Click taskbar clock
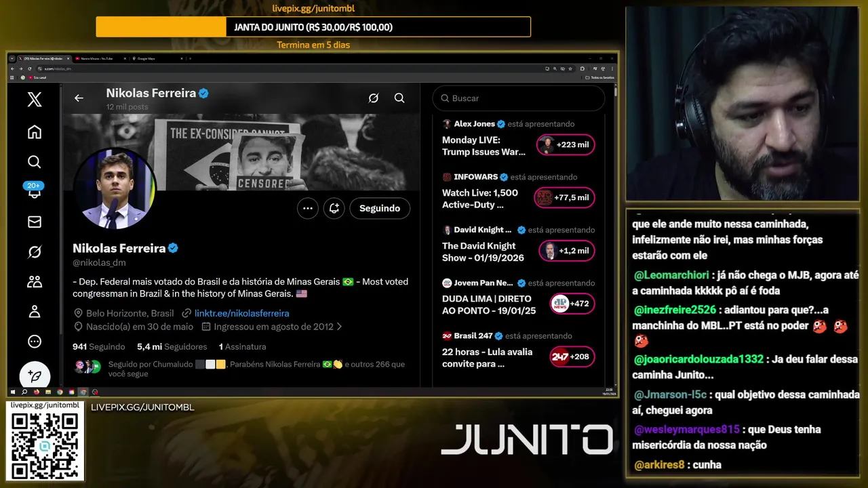Viewport: 868px width, 488px height. click(608, 392)
